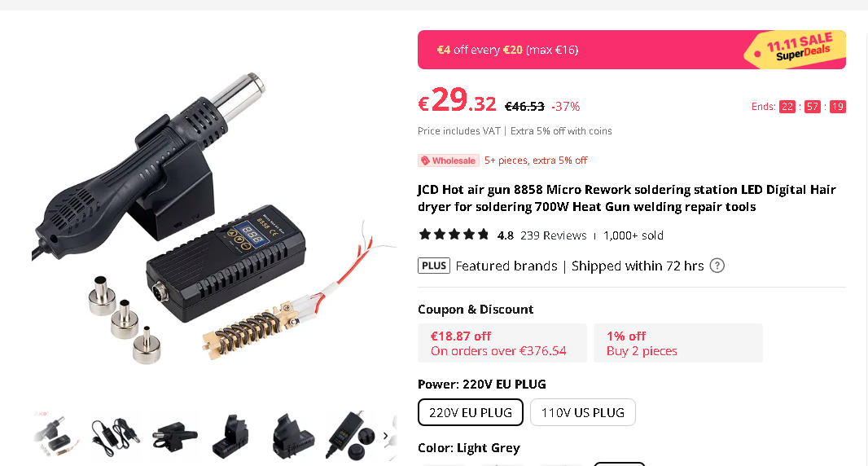Image resolution: width=868 pixels, height=466 pixels.
Task: Select fourth thumbnail showing black holder stand
Action: (x=233, y=436)
